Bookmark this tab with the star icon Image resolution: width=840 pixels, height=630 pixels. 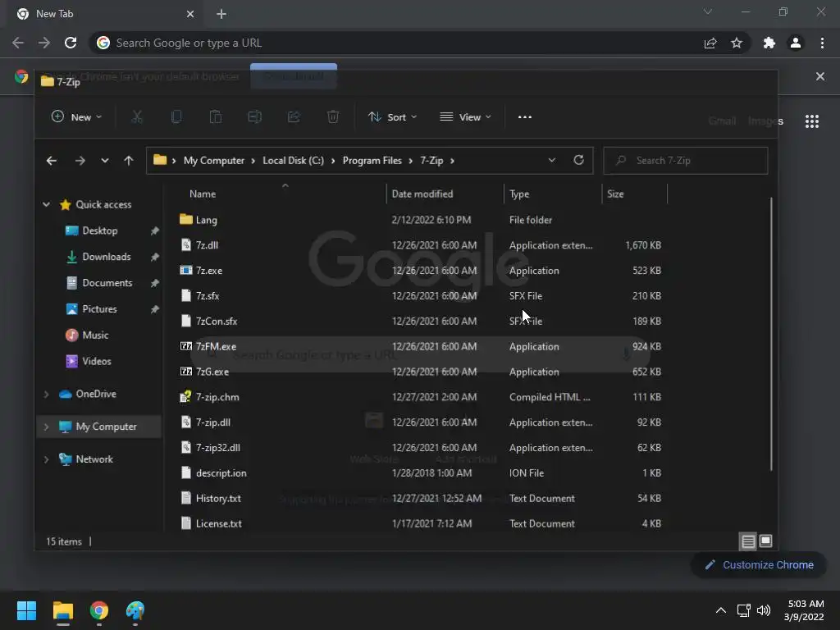tap(737, 43)
